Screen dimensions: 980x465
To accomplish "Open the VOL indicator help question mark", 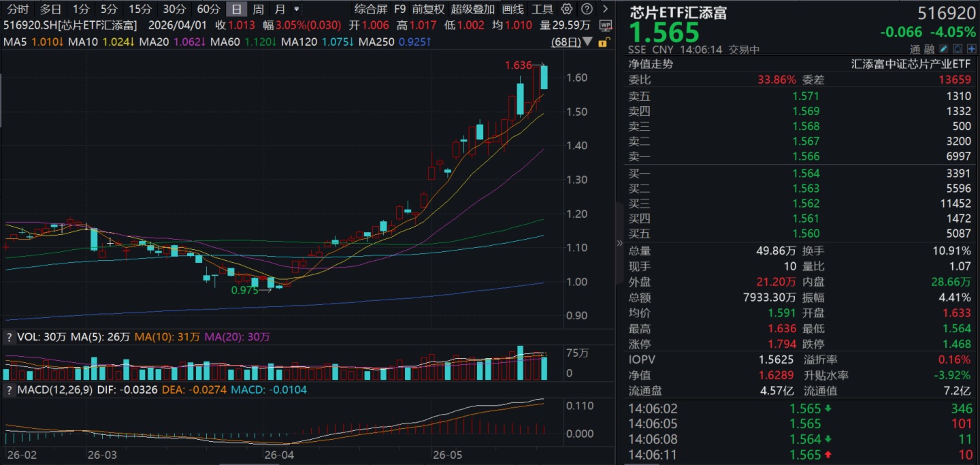I will 10,337.
